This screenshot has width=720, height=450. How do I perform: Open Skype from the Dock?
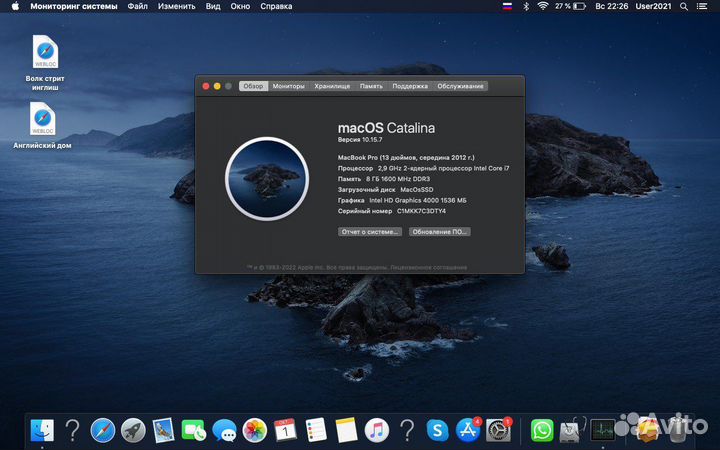[x=437, y=431]
